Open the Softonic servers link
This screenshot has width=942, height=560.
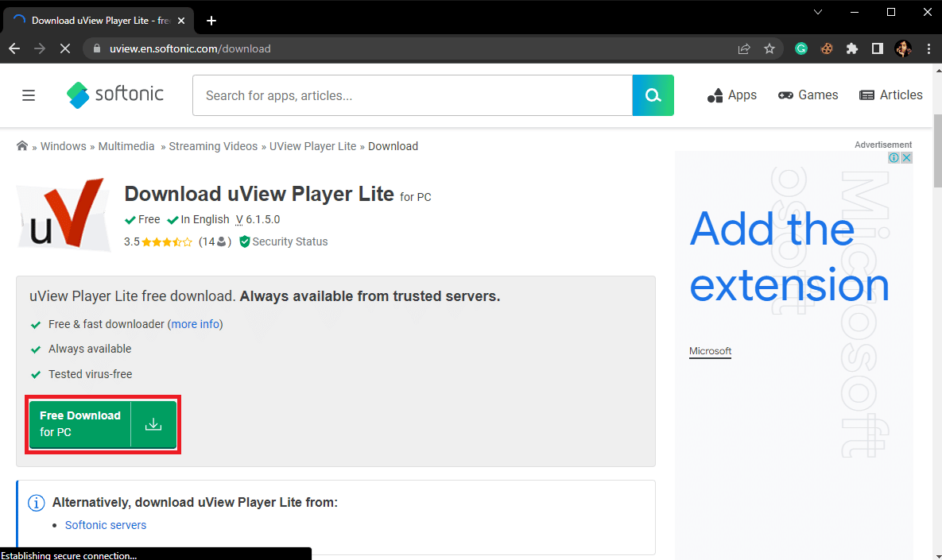106,525
